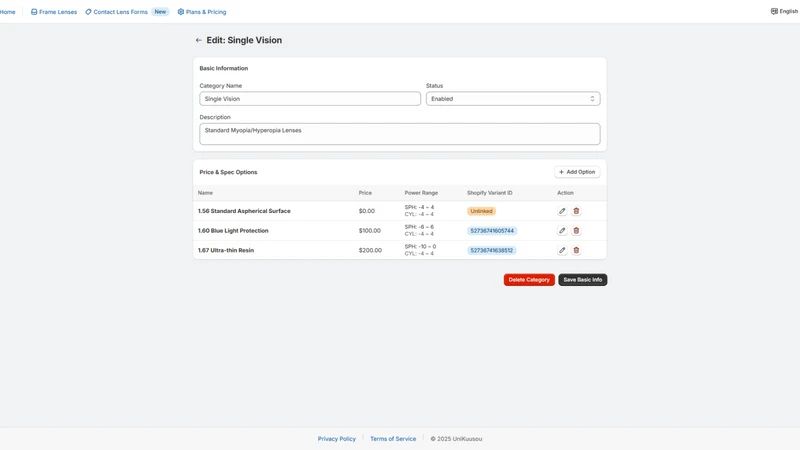The width and height of the screenshot is (800, 450).
Task: Open Plans & Pricing page
Action: pyautogui.click(x=202, y=12)
